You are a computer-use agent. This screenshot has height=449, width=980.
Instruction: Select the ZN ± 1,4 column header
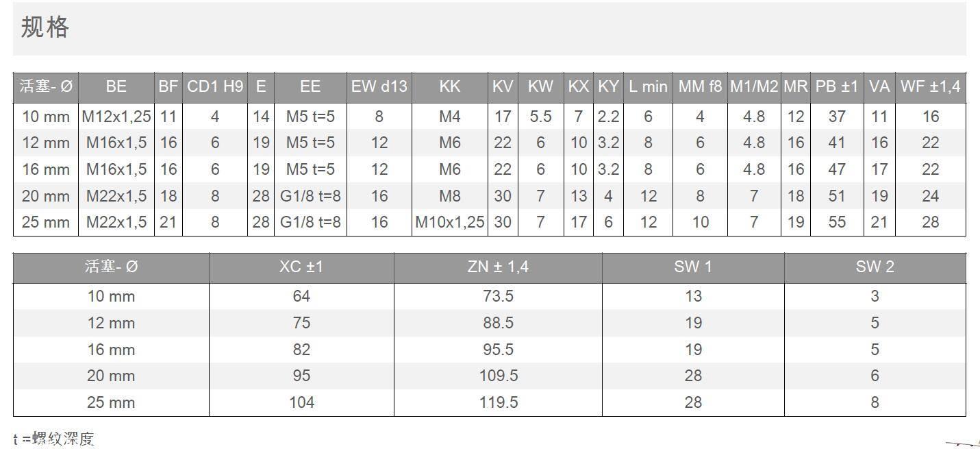[498, 267]
